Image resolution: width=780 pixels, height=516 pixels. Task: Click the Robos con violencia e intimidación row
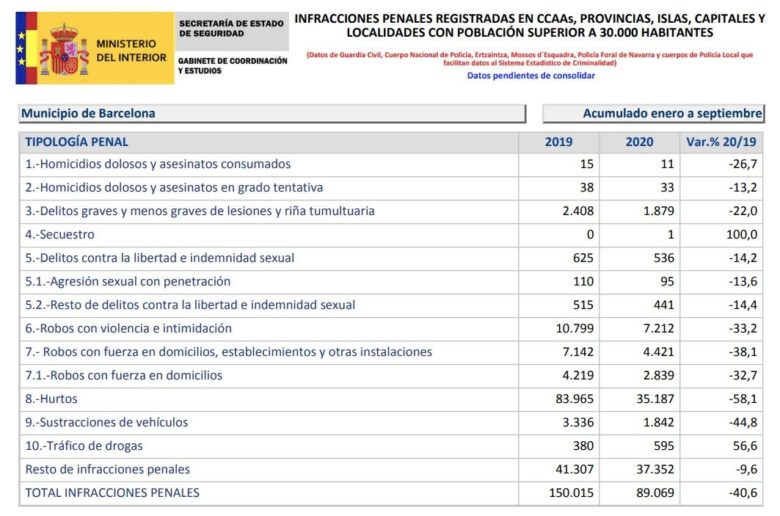[390, 328]
